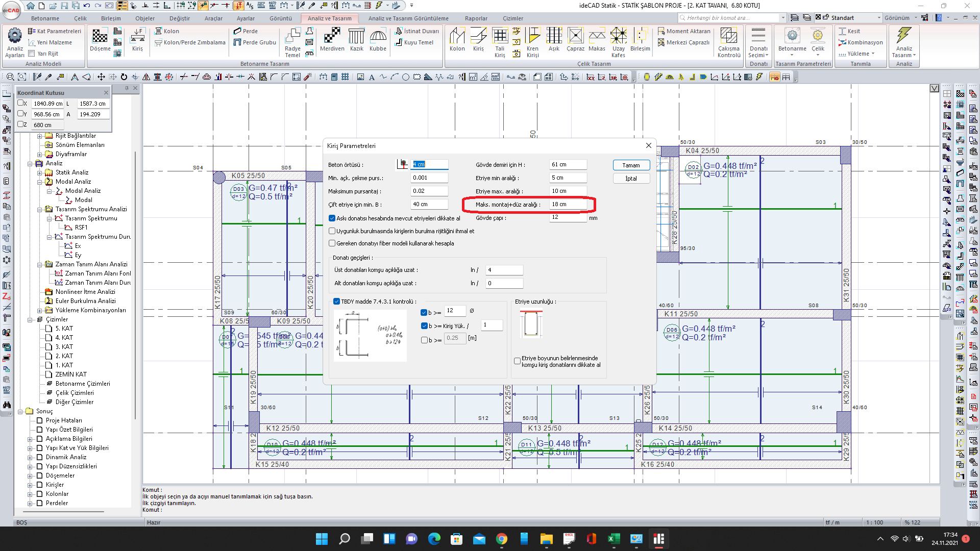Open the Çizimler ribbon tab
Screen dimensions: 980x551
pyautogui.click(x=512, y=18)
